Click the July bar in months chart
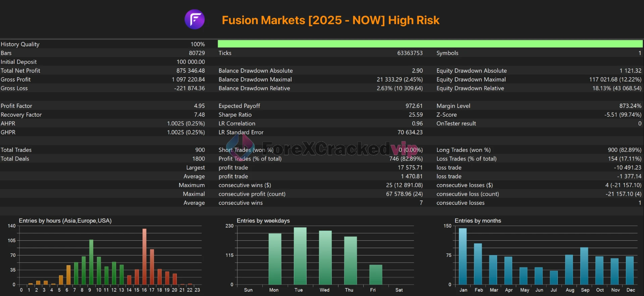The height and width of the screenshot is (296, 644). pos(554,278)
